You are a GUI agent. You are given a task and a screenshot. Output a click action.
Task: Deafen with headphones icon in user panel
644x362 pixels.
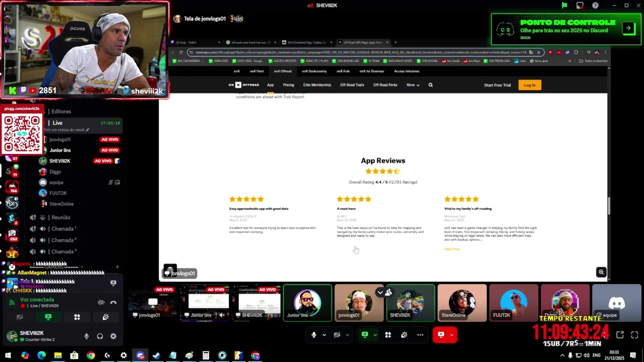[x=100, y=336]
